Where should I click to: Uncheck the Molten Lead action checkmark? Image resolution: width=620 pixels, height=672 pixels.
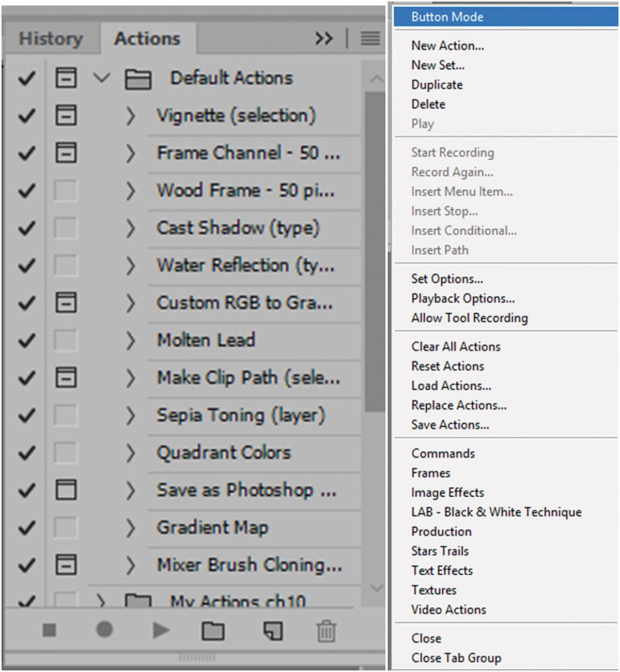(27, 341)
